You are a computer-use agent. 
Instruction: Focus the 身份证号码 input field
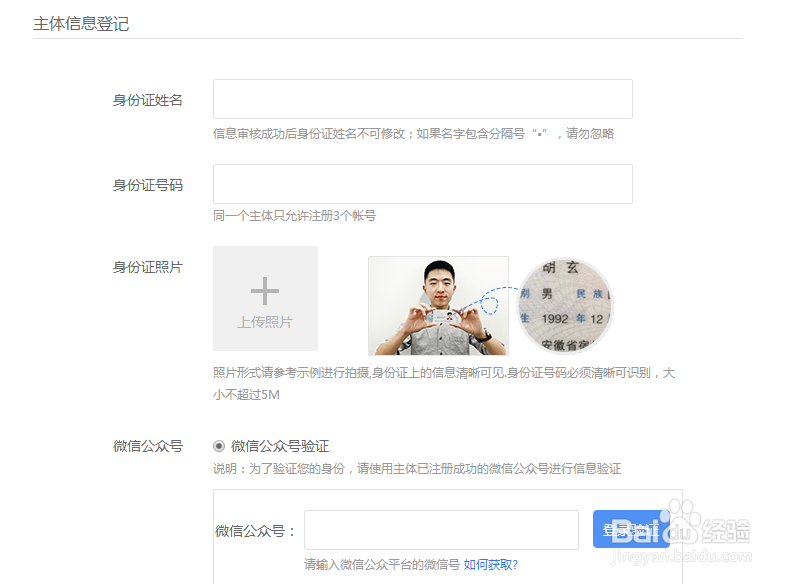click(x=423, y=184)
